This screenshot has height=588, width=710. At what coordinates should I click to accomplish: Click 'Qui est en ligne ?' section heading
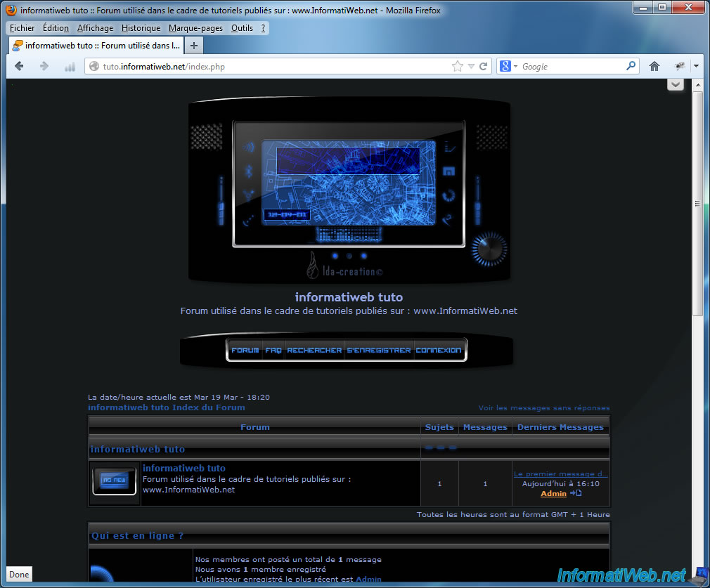pos(137,535)
